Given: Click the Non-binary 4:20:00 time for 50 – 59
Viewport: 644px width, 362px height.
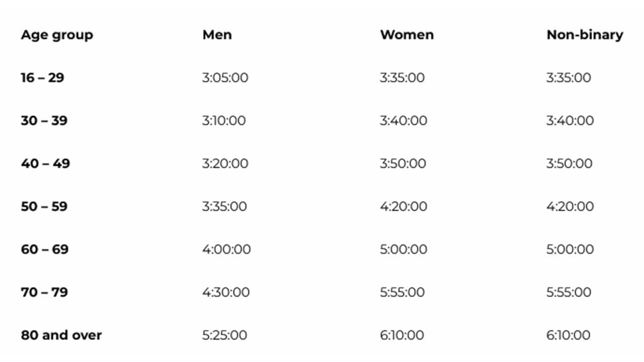Looking at the screenshot, I should point(570,207).
